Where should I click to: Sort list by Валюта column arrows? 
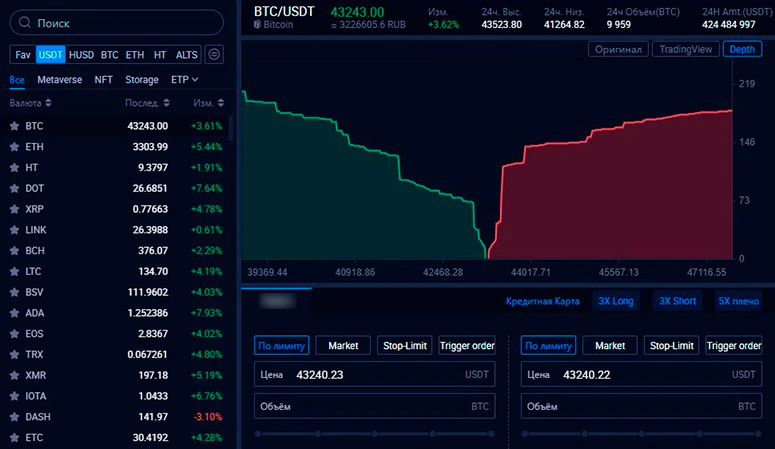click(x=48, y=103)
